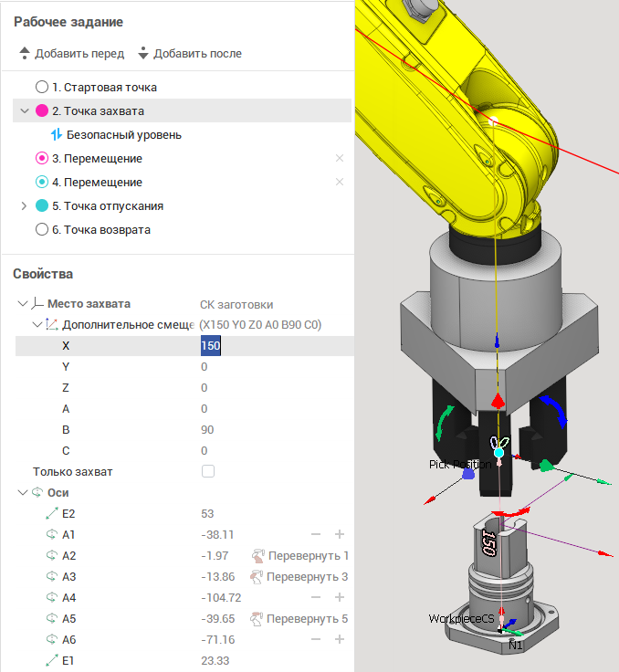Expand the '5. Точка отпускания' item
Viewport: 619px width, 672px height.
(25, 206)
